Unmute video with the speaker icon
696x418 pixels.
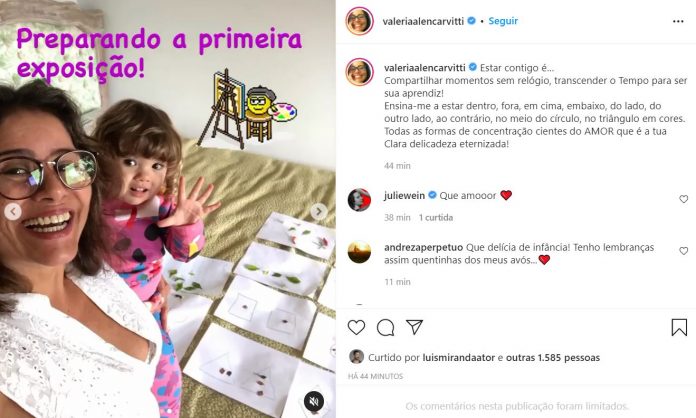click(314, 401)
